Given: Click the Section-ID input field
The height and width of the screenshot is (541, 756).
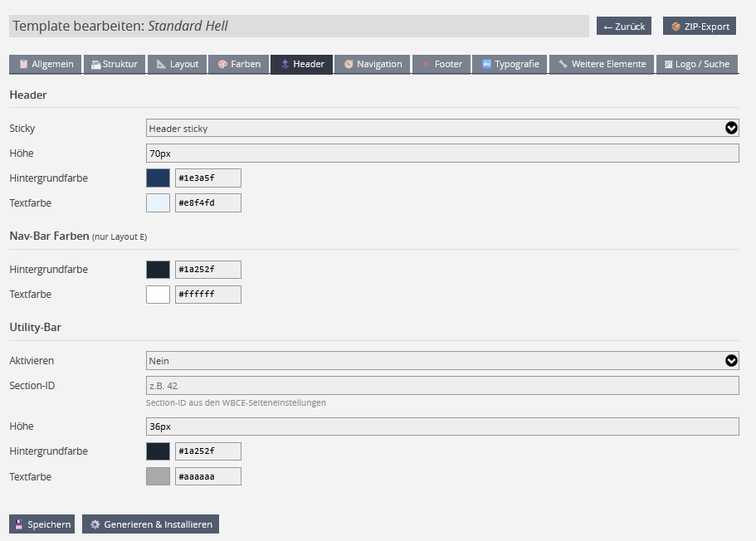Looking at the screenshot, I should [x=442, y=386].
